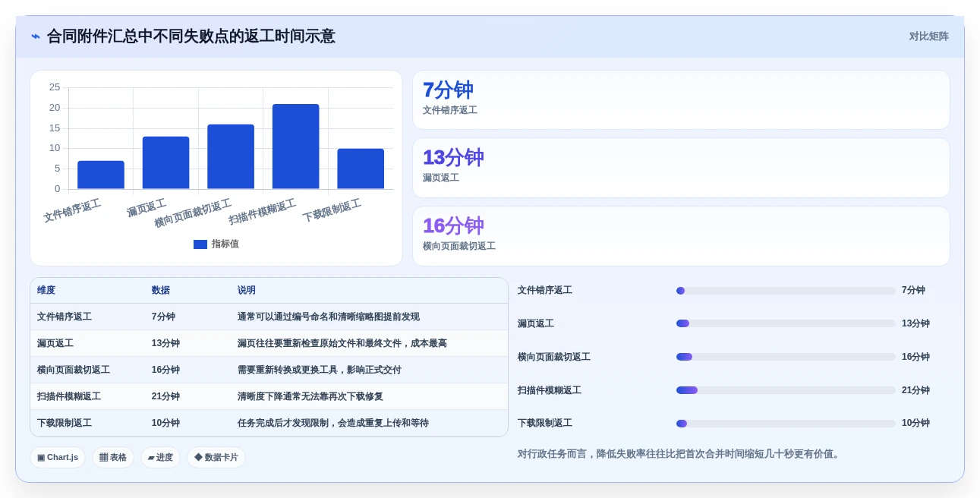The height and width of the screenshot is (498, 980).
Task: Open the 16分钟 data card
Action: [681, 236]
